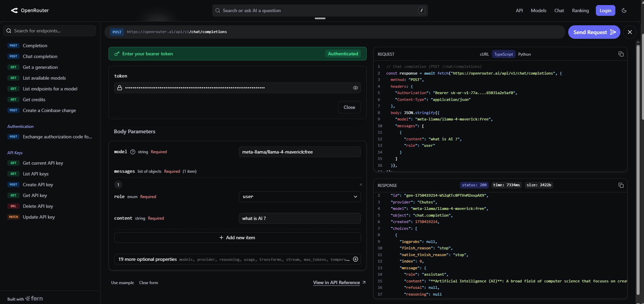Open the API menu item
This screenshot has width=644, height=304.
(519, 10)
